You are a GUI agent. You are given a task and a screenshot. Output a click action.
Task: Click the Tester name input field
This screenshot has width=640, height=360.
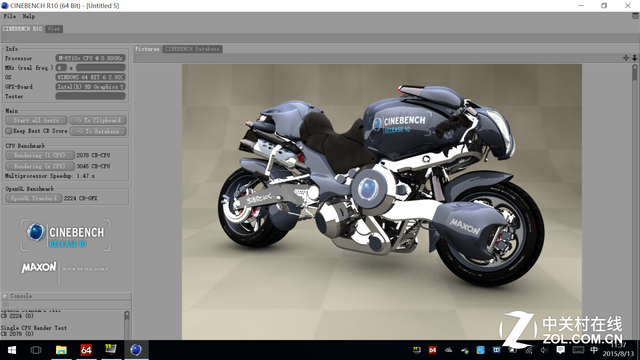tap(90, 96)
